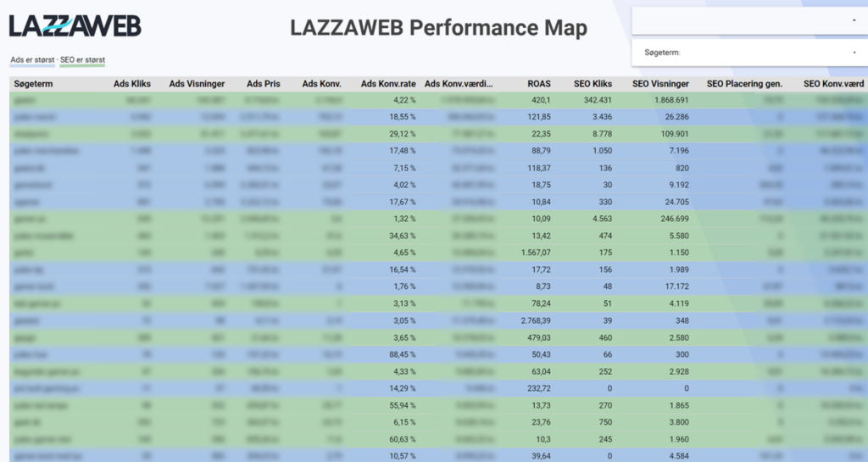Sort by the Ads Konv. column header
Viewport: 868px width, 462px height.
pyautogui.click(x=321, y=84)
